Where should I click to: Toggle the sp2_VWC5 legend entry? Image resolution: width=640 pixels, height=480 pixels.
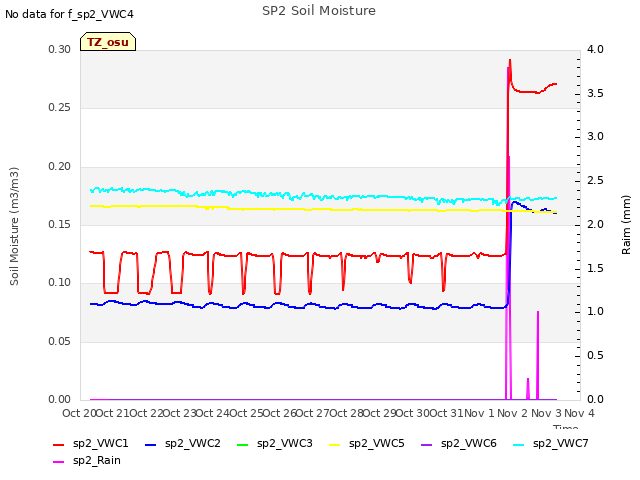367,443
